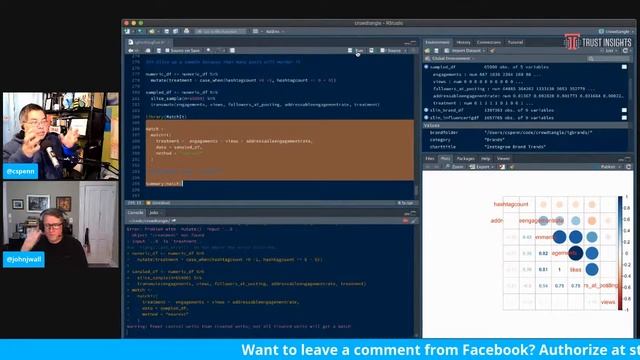Collapse the sampled_df variable details
This screenshot has width=640, height=360.
[427, 67]
